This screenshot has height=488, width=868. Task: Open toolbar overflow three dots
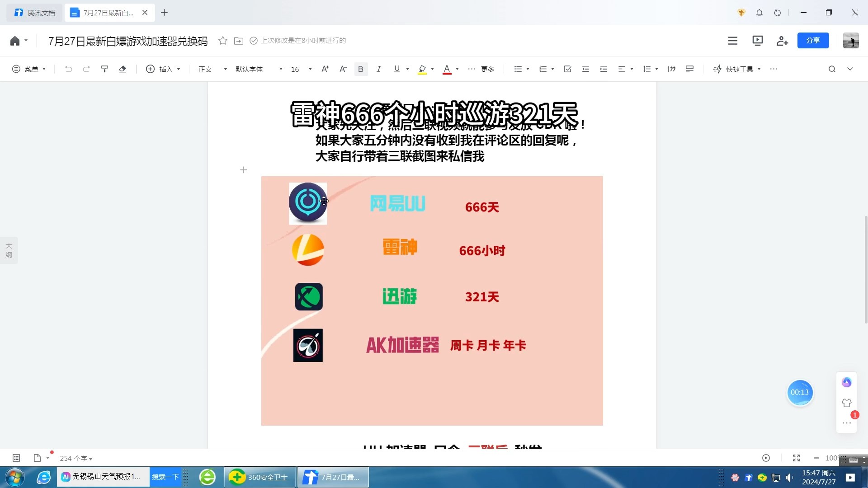pyautogui.click(x=774, y=69)
